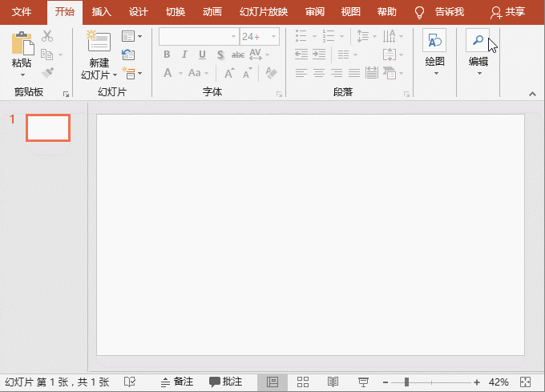Switch to Slide Sorter view
The height and width of the screenshot is (392, 545).
coord(303,382)
